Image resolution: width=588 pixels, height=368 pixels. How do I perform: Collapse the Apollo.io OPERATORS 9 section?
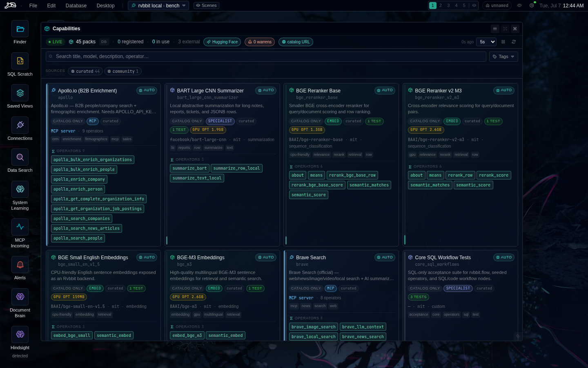pyautogui.click(x=68, y=151)
